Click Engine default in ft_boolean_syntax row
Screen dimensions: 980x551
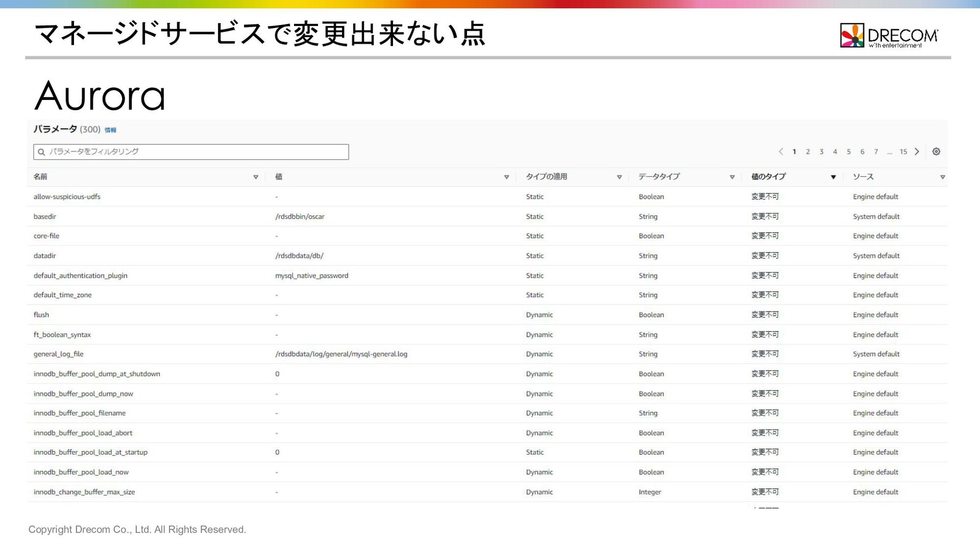[876, 335]
